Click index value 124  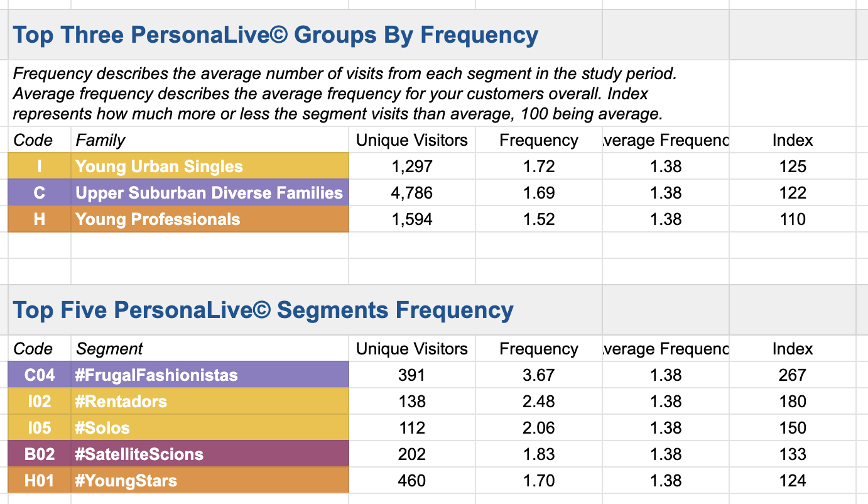pos(793,481)
